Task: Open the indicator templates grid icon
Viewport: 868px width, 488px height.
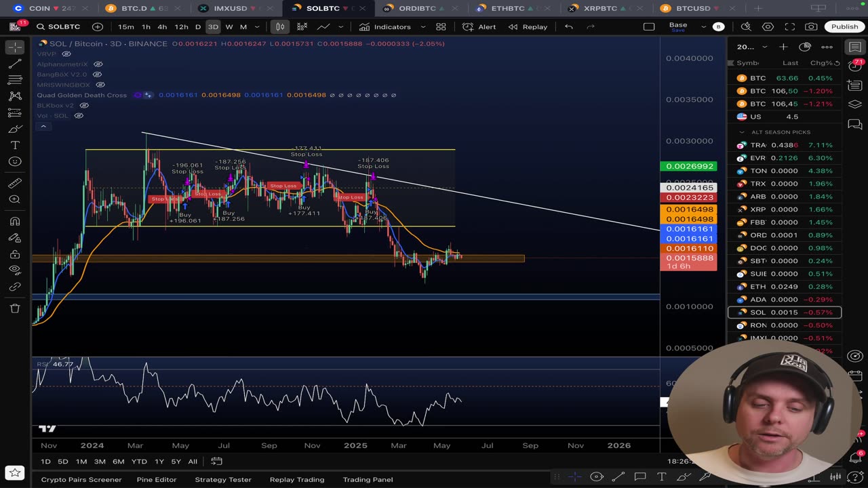Action: [441, 26]
